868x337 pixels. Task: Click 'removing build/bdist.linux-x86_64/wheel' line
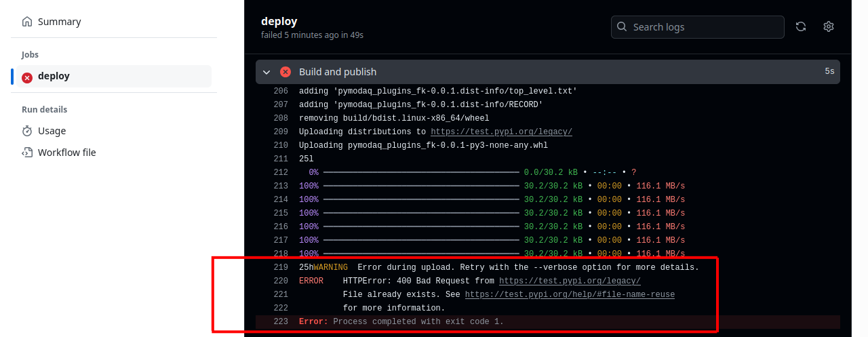click(x=394, y=118)
